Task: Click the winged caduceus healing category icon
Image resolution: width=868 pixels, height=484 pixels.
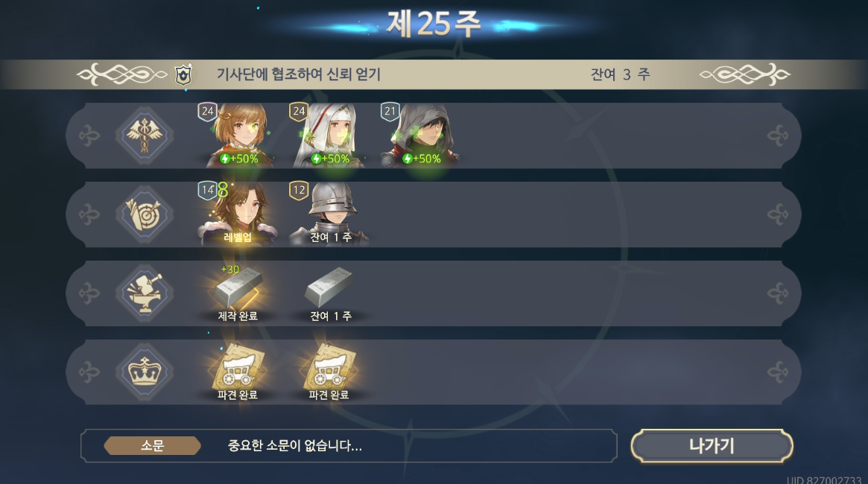Action: pos(145,135)
